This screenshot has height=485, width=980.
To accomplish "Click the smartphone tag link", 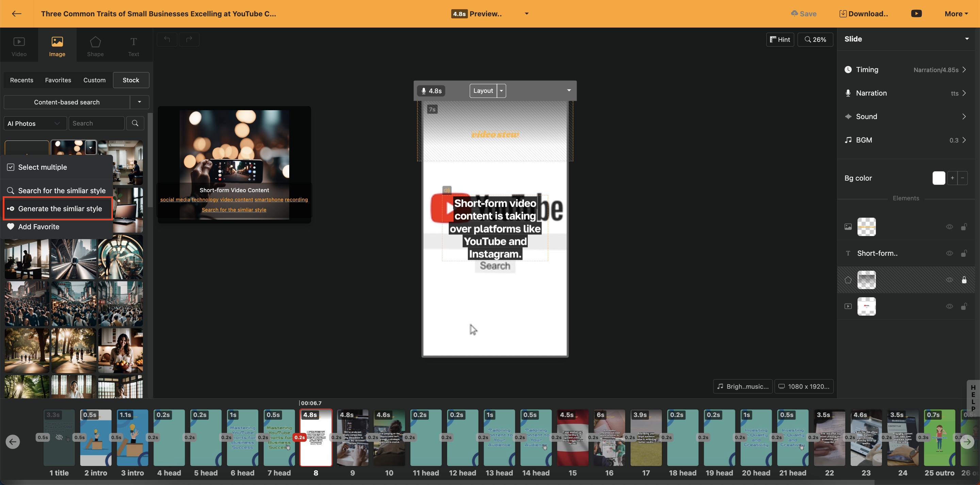I will coord(268,199).
